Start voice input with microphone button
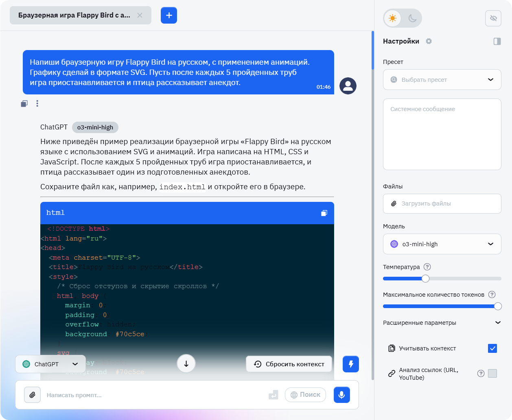The width and height of the screenshot is (512, 420). (x=342, y=395)
